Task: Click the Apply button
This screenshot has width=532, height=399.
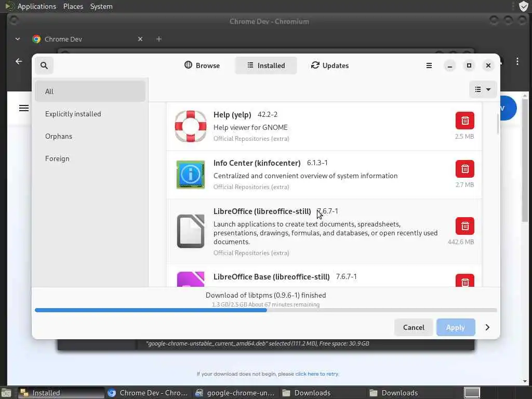Action: 455,327
